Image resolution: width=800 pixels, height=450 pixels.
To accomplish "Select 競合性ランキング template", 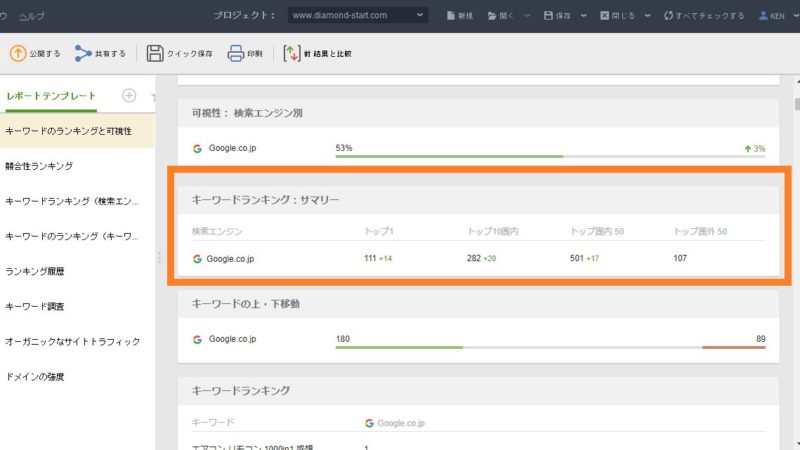I will click(78, 166).
